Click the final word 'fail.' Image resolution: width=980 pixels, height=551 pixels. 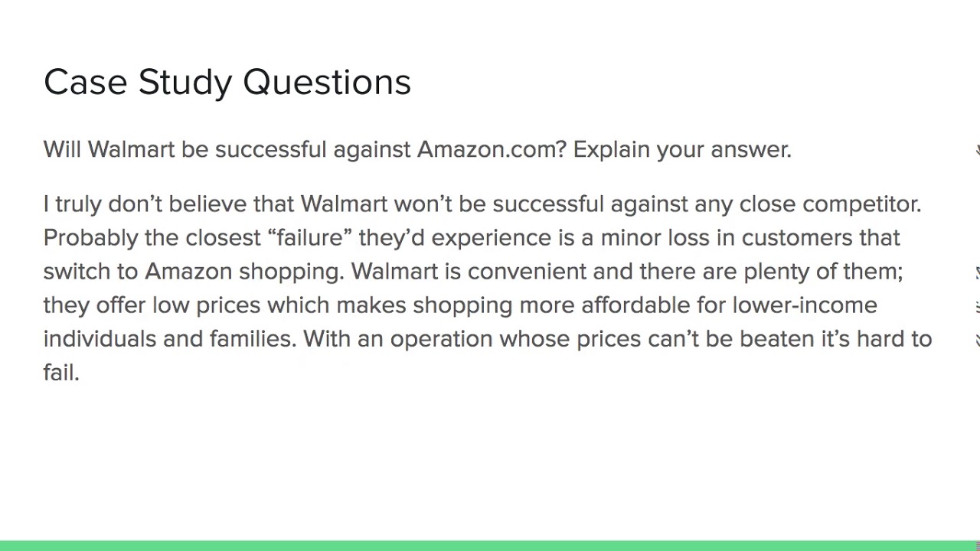[x=61, y=372]
